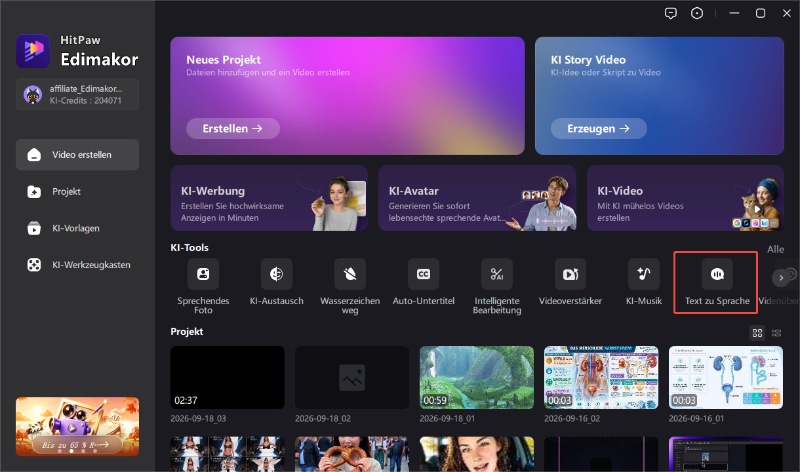The height and width of the screenshot is (472, 800).
Task: Open the settings circle icon in title bar
Action: 696,13
